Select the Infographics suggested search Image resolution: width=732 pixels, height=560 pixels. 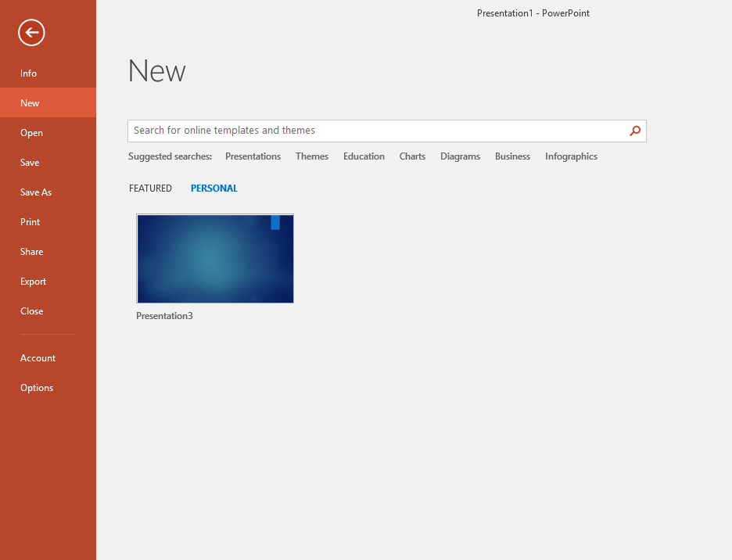point(571,156)
